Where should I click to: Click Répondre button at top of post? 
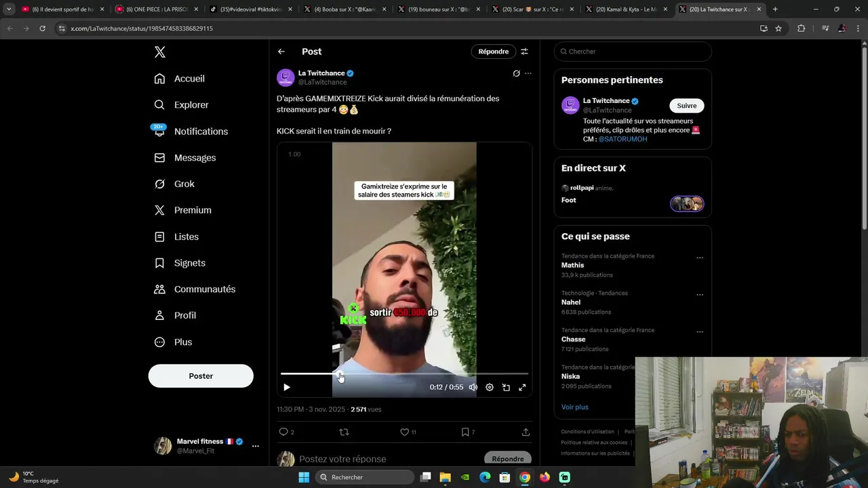(x=493, y=52)
